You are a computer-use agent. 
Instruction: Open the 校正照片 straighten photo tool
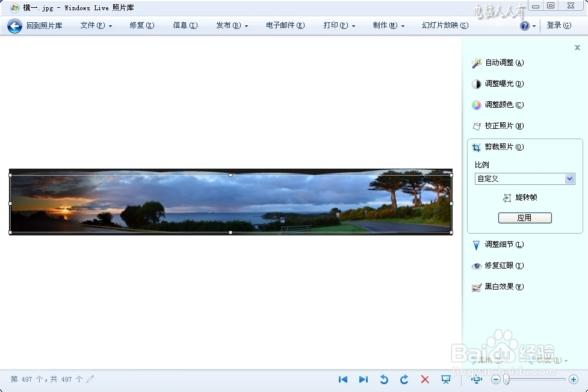(x=503, y=126)
